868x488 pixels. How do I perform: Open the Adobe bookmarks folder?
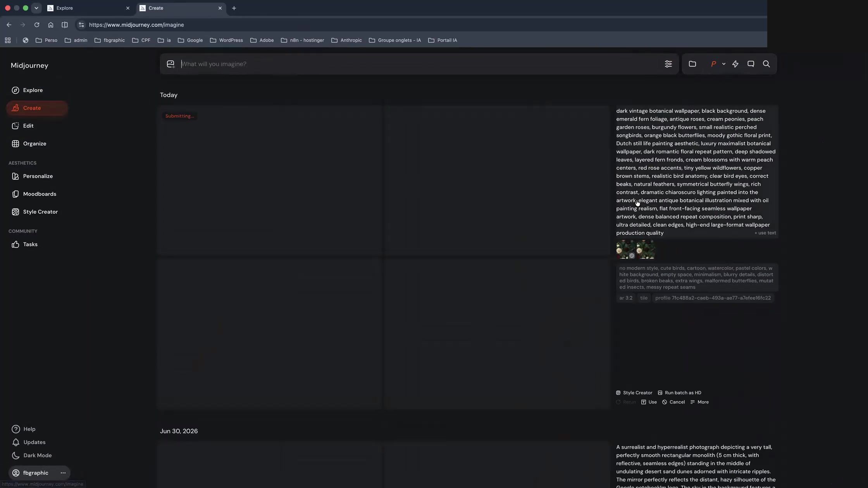262,40
